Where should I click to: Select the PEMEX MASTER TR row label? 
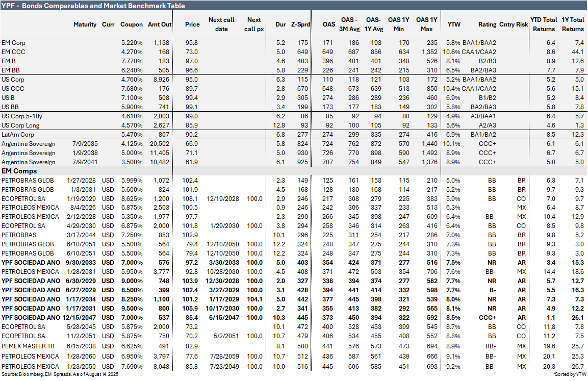(x=28, y=346)
